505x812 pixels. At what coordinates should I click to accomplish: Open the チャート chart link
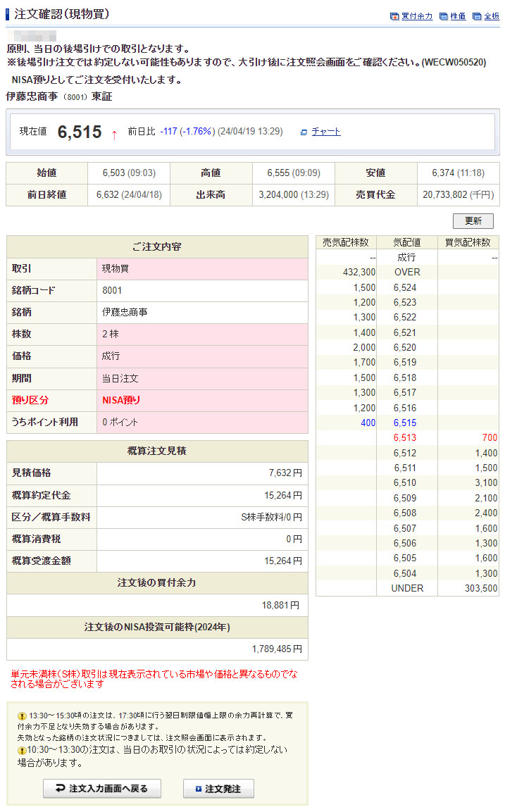pyautogui.click(x=326, y=132)
